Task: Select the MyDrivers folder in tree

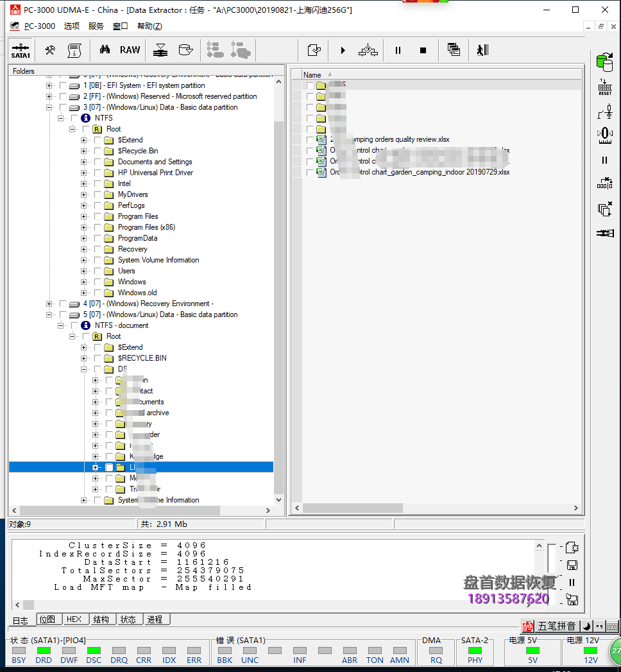Action: pos(133,194)
